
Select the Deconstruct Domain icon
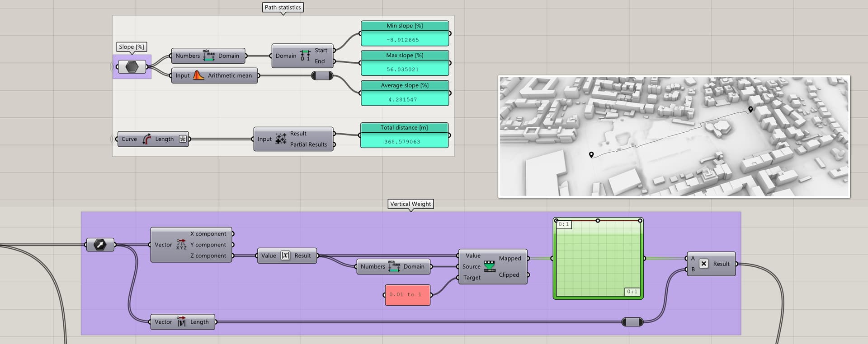(x=306, y=56)
